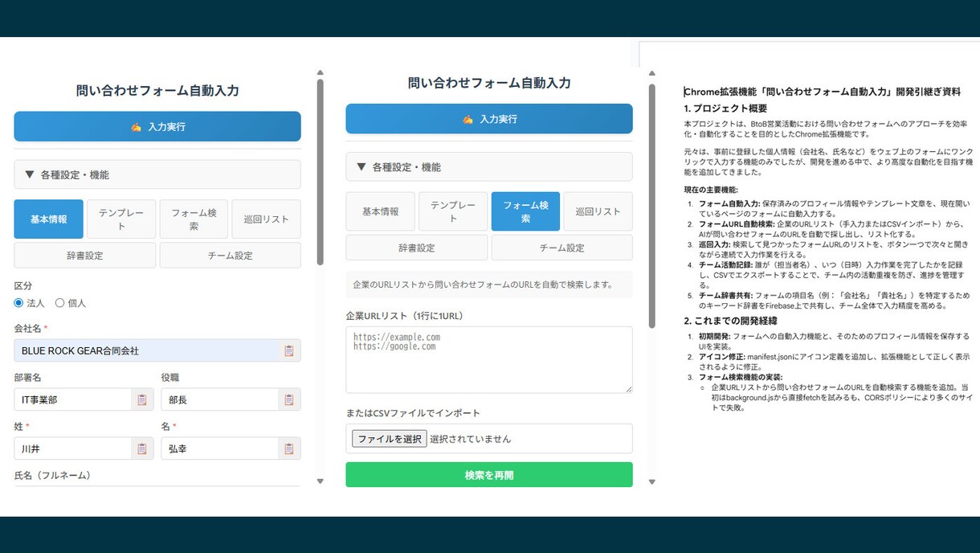Viewport: 980px width, 553px height.
Task: Switch to 基本情報 tab in middle panel
Action: [x=381, y=211]
